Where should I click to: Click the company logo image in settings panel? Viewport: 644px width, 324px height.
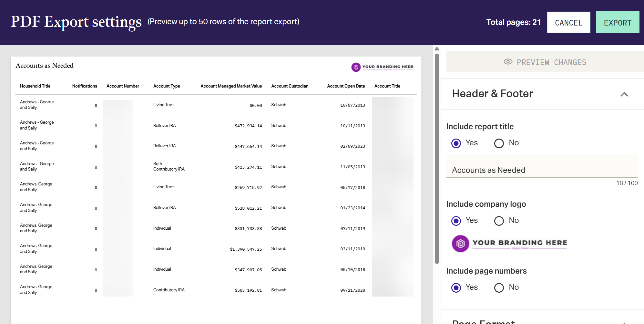(509, 244)
